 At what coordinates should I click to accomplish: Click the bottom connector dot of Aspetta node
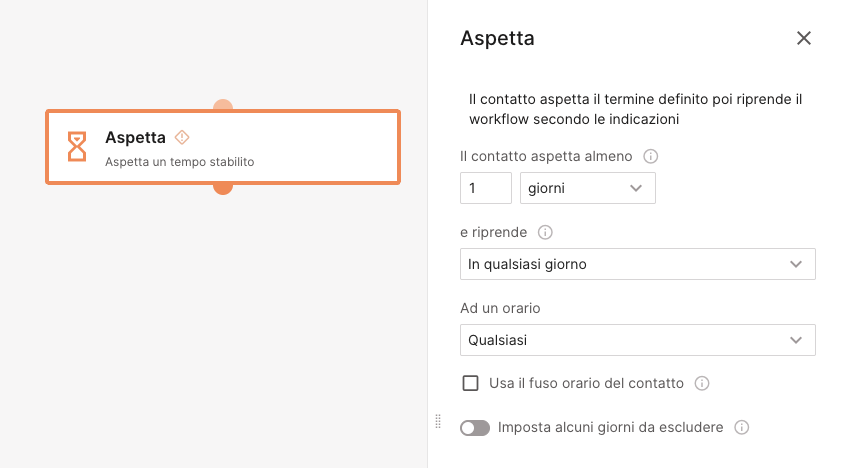point(223,188)
